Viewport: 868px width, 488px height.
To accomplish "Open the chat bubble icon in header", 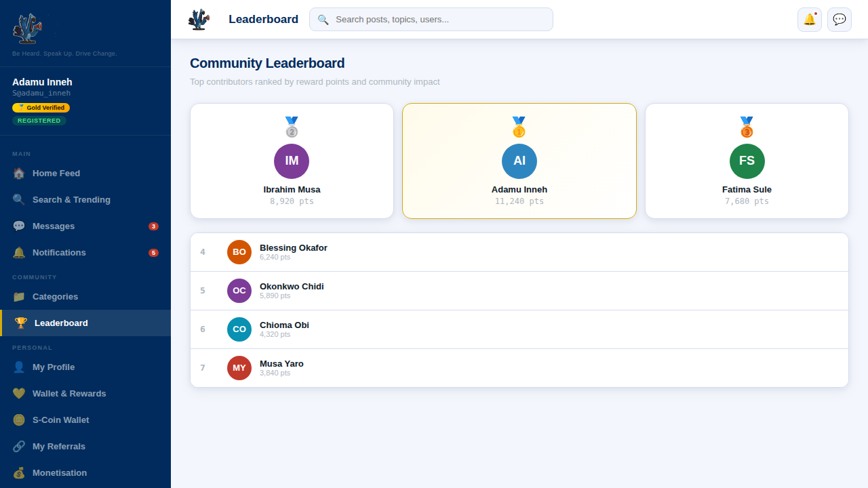I will pos(840,20).
